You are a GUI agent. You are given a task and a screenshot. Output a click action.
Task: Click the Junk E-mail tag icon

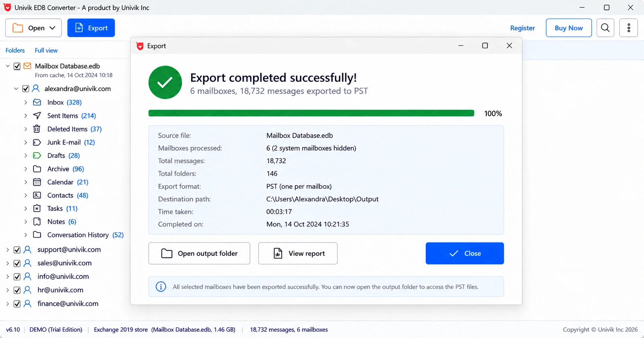(37, 142)
